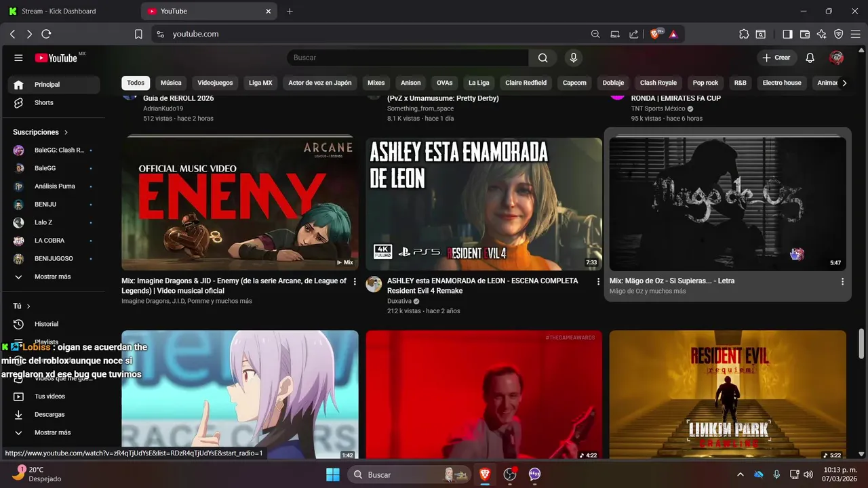Image resolution: width=868 pixels, height=488 pixels.
Task: Open the browser main menu
Action: (x=856, y=34)
